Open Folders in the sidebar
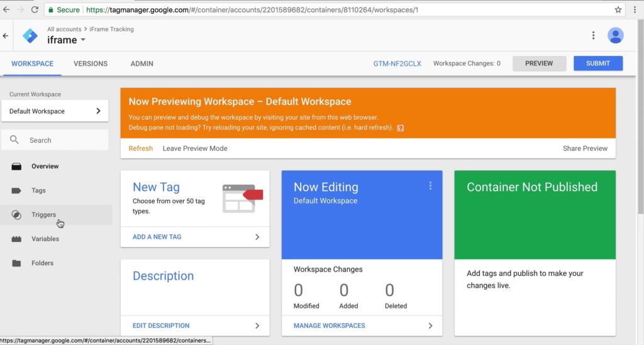This screenshot has width=644, height=345. [42, 263]
